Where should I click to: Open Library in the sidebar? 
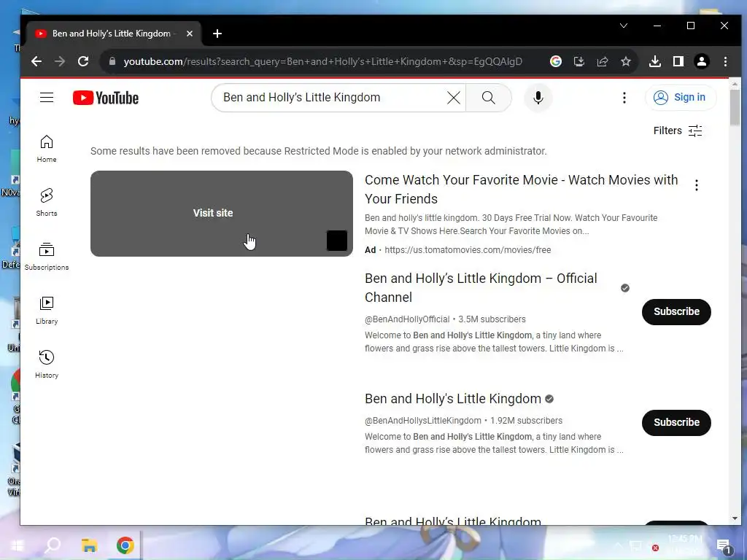pos(47,311)
